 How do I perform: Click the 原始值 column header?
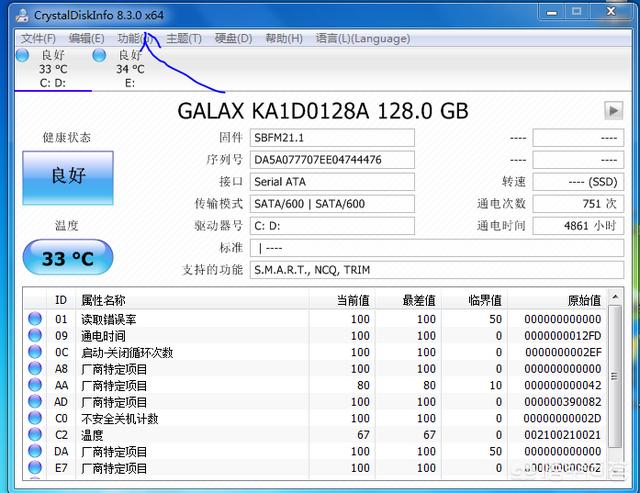[583, 300]
